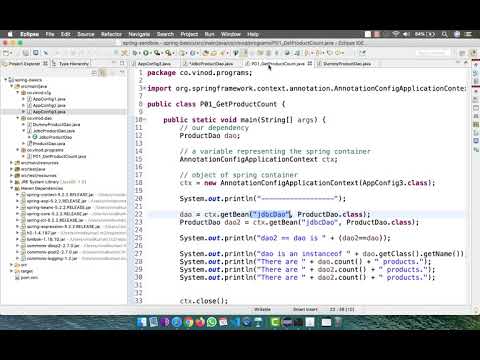Open the Project menu
The image size is (480, 360).
click(189, 34)
